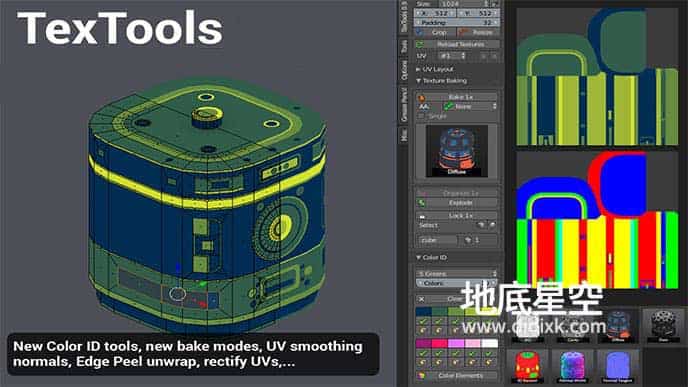The height and width of the screenshot is (387, 688).
Task: Click the Reload Textures refresh icon
Action: point(420,44)
